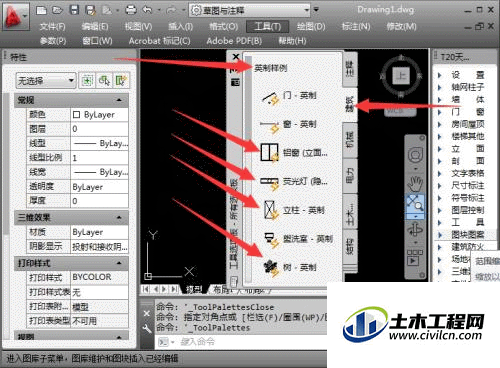This screenshot has width=500, height=368.
Task: Click the Undo arrow icon
Action: pos(147,10)
